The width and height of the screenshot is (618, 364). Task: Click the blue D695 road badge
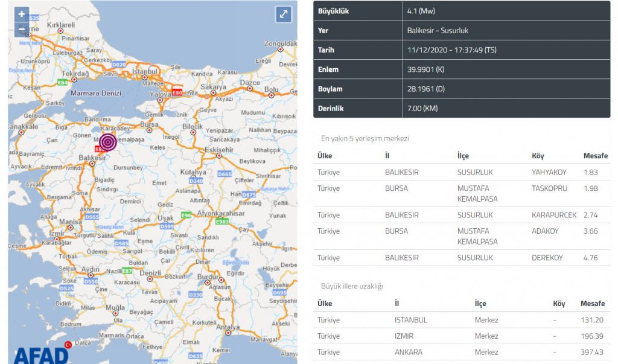pos(279,293)
